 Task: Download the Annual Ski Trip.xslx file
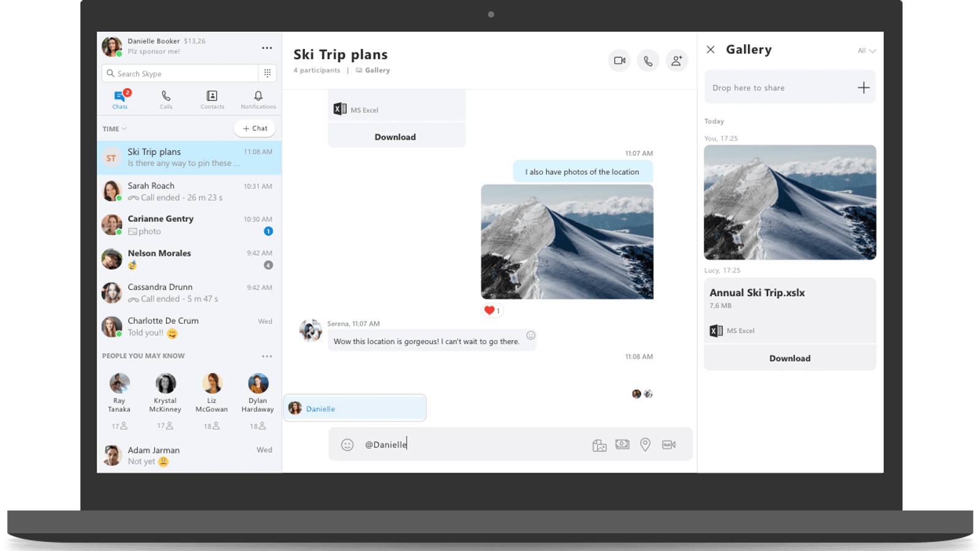(790, 358)
